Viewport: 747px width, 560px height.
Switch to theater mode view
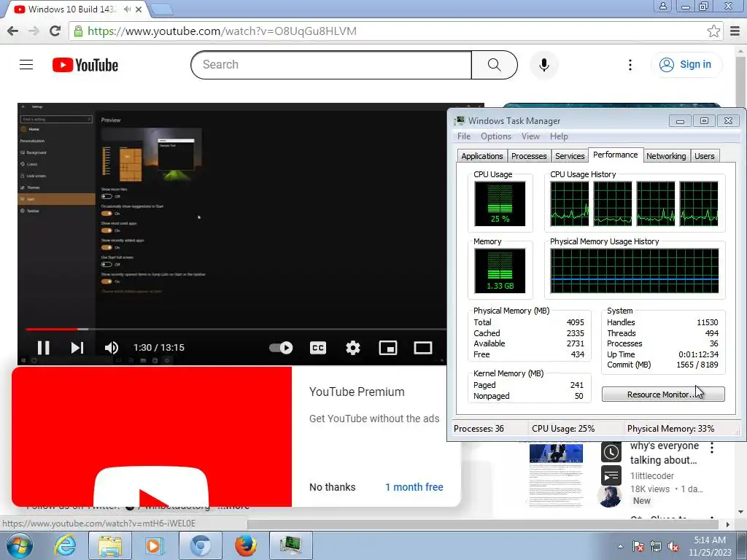click(x=422, y=348)
